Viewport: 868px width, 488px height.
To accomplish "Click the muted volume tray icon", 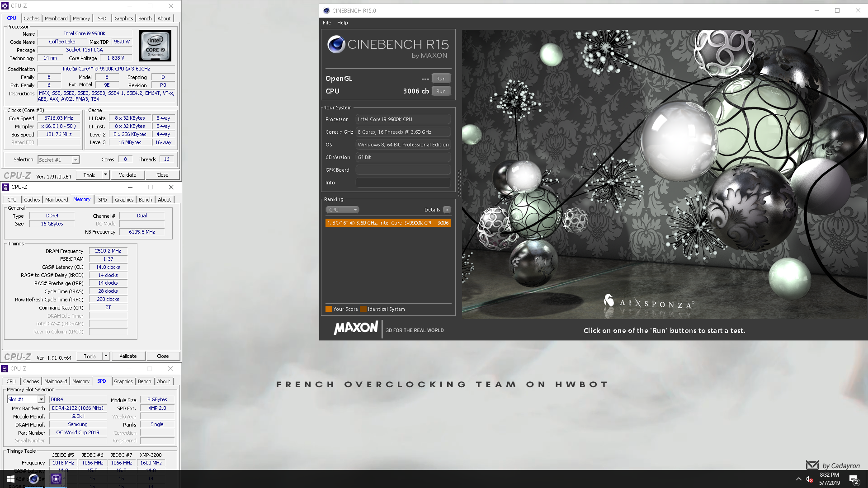I will [x=809, y=479].
